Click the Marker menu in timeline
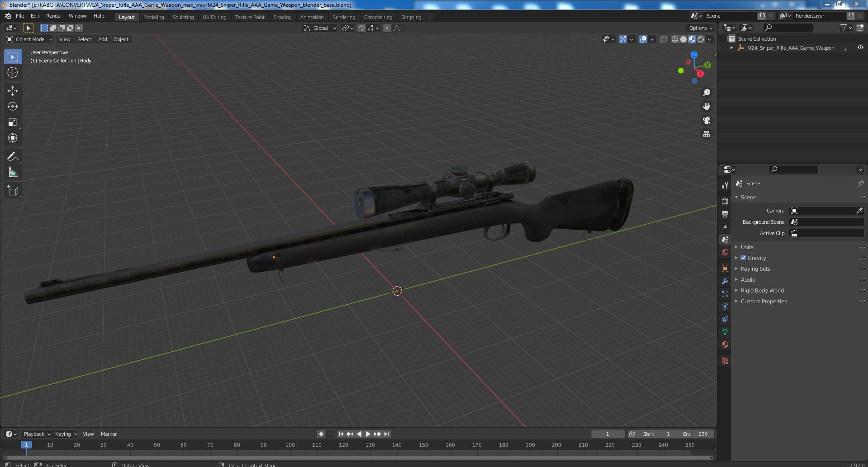 (x=109, y=434)
